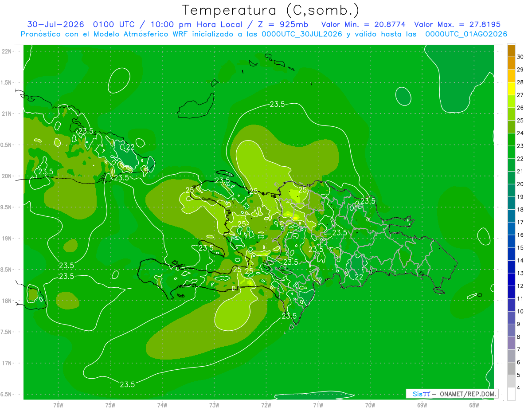Click the "17N" latitude axis label
532x411 pixels.
7,364
